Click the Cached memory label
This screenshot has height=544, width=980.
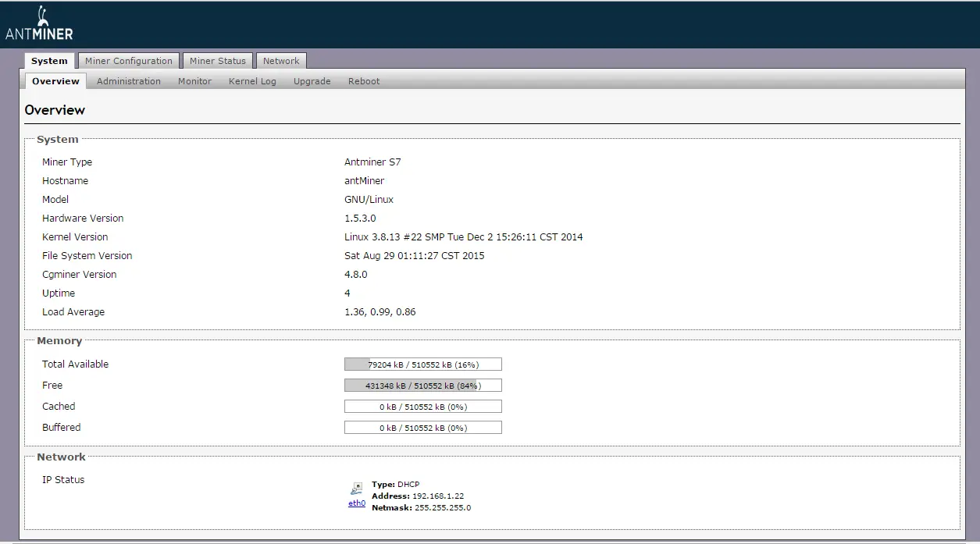tap(59, 407)
